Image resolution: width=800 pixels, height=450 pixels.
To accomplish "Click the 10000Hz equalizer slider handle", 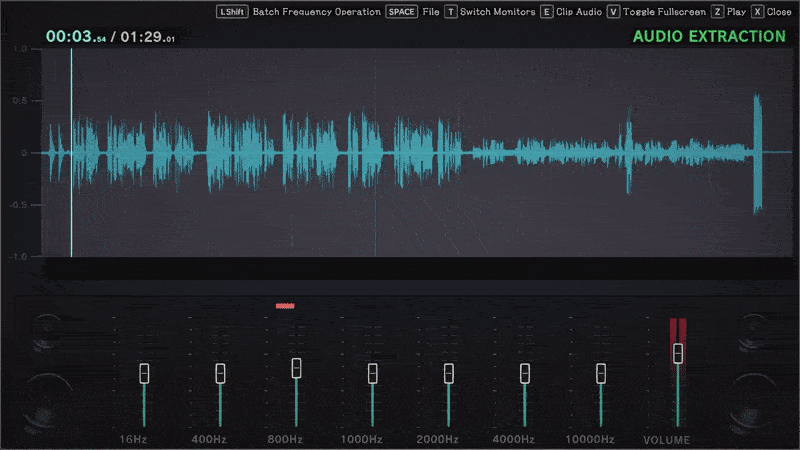I will [x=601, y=373].
